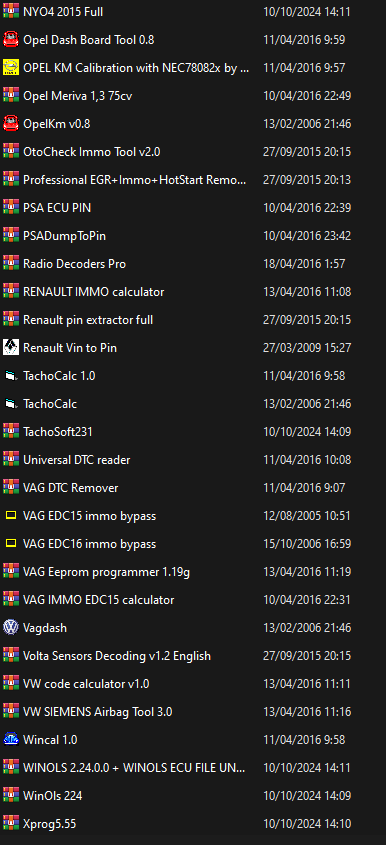Click the Volkswagen logo icon beside Vagdash
The width and height of the screenshot is (386, 845).
pos(11,628)
